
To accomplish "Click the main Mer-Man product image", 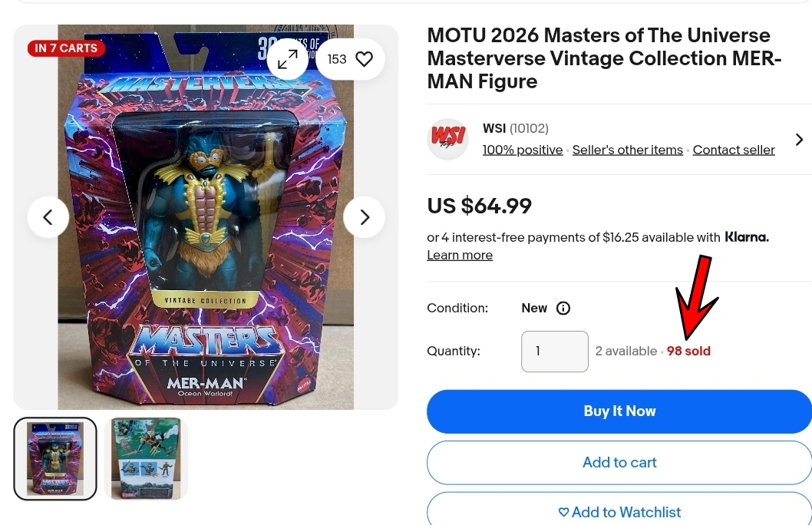I will pyautogui.click(x=206, y=217).
